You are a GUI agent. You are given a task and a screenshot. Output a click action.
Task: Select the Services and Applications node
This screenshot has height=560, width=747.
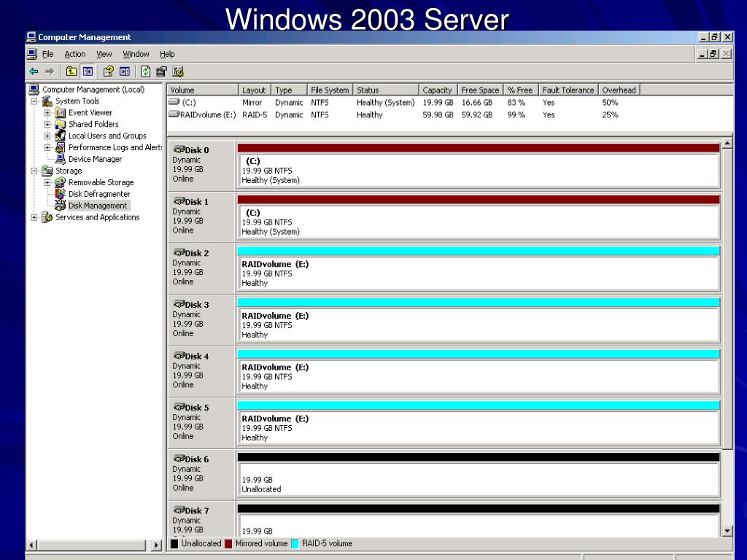97,217
